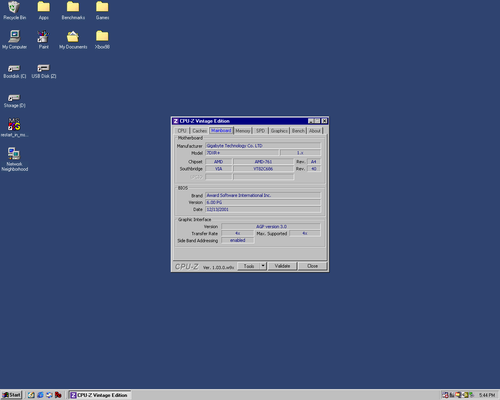The image size is (500, 400).
Task: Open the Windows Start menu
Action: pyautogui.click(x=12, y=395)
